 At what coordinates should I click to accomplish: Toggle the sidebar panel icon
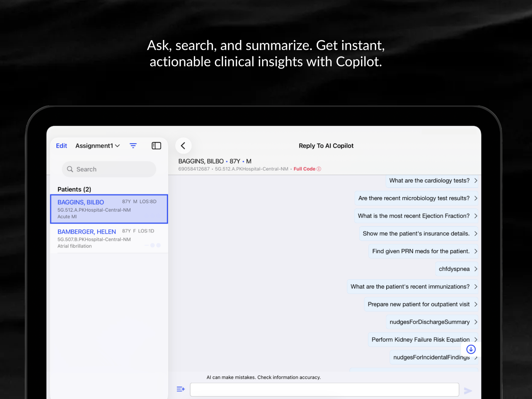(x=156, y=146)
